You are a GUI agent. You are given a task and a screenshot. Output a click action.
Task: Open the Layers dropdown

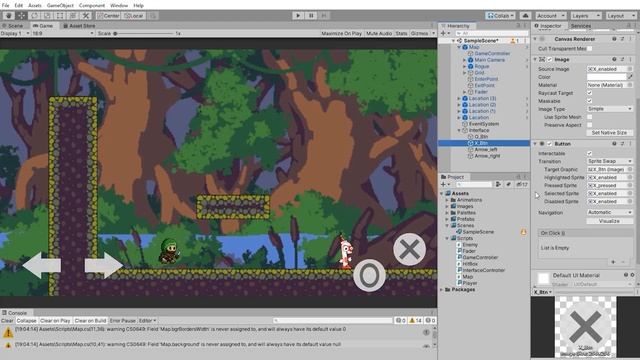click(586, 16)
